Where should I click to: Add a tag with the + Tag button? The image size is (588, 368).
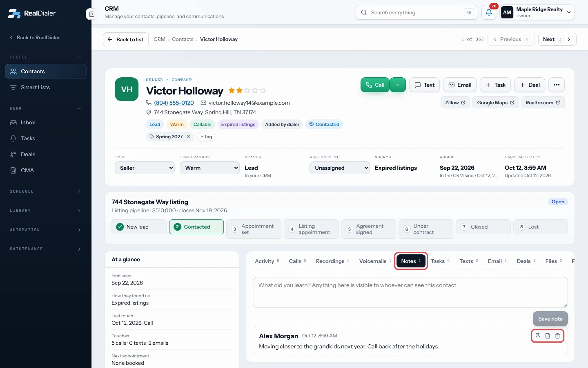[206, 137]
